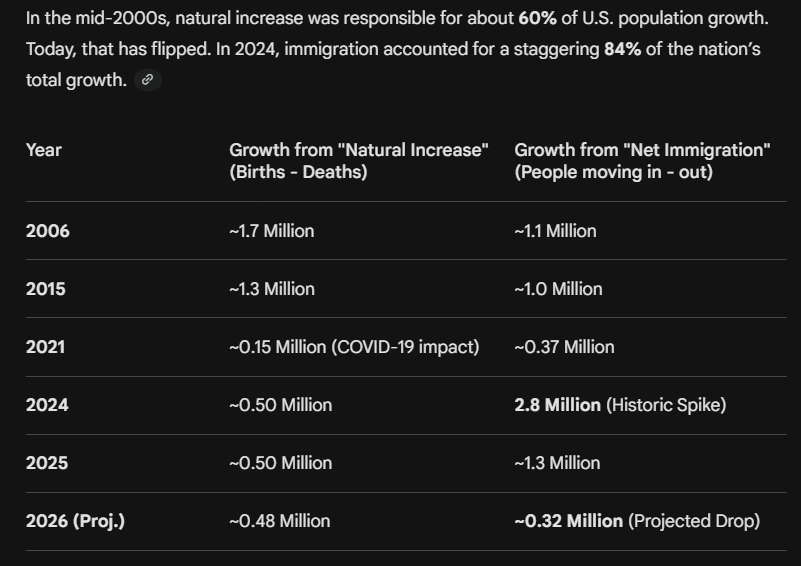Select the 2006 year cell
Viewport: 801px width, 566px height.
[x=48, y=231]
